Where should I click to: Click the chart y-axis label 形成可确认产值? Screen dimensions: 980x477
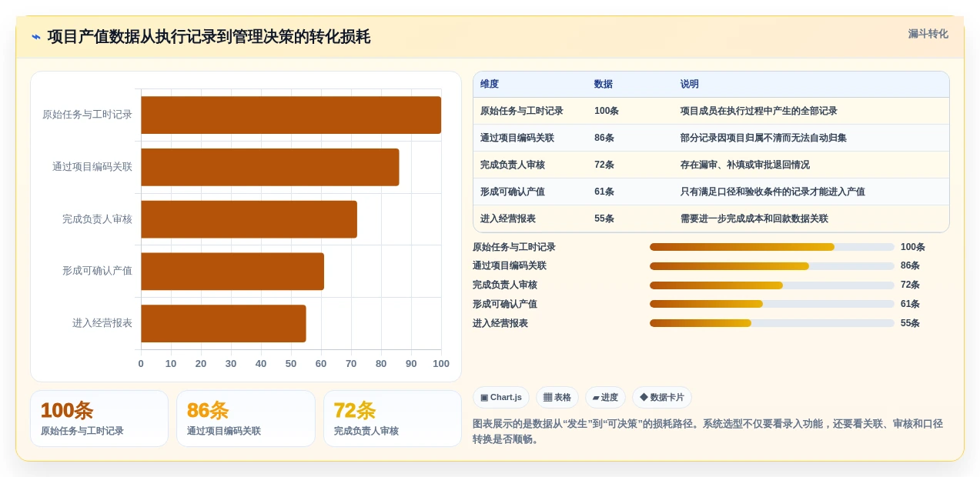point(97,271)
